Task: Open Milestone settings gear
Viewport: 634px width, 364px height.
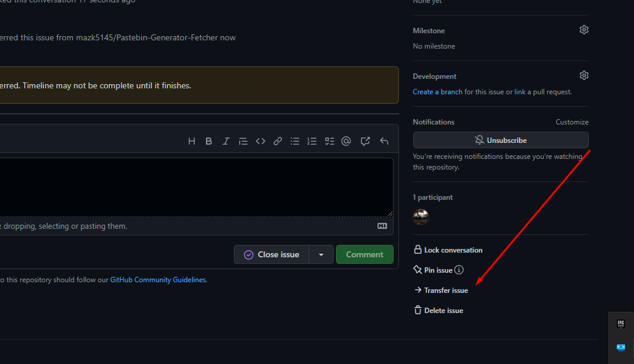Action: (x=584, y=30)
